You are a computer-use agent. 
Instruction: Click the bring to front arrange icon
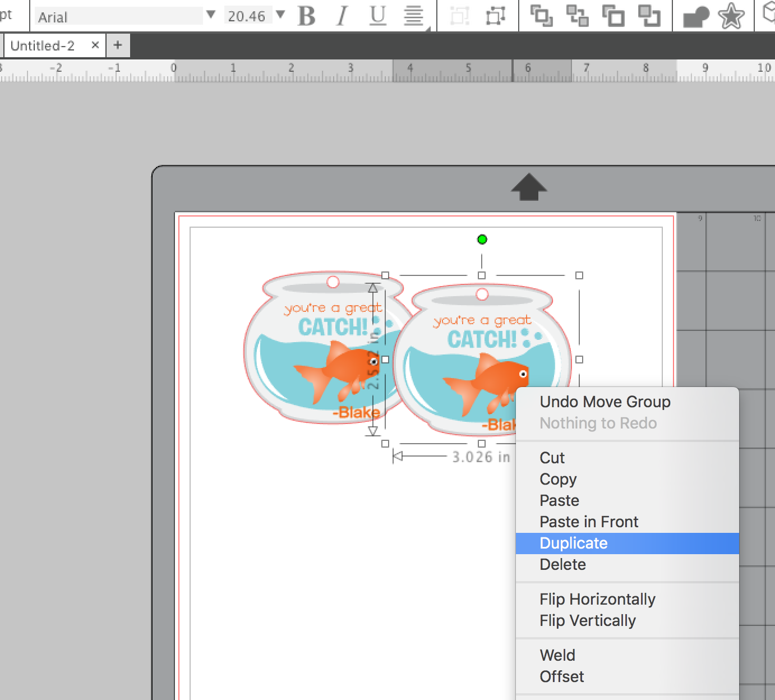[x=542, y=16]
